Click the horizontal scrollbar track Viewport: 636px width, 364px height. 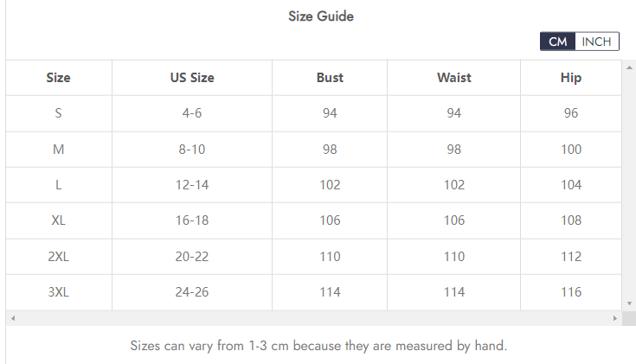tap(314, 318)
